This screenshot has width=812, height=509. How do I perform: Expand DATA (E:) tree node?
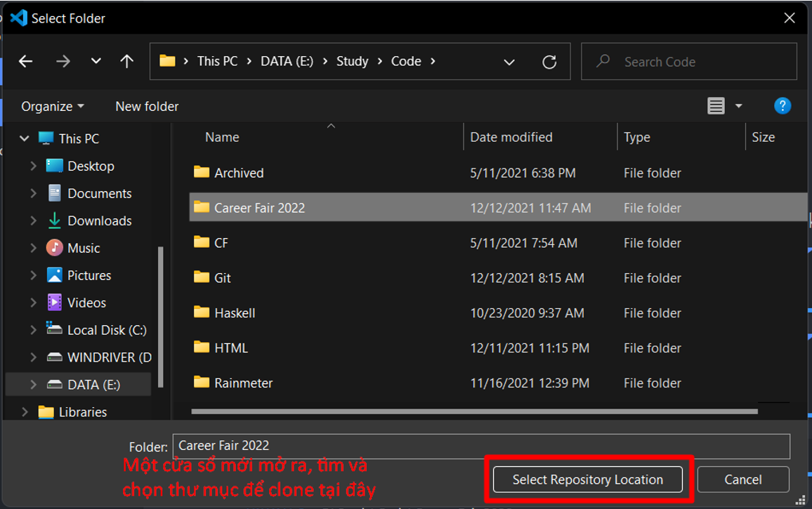[33, 385]
